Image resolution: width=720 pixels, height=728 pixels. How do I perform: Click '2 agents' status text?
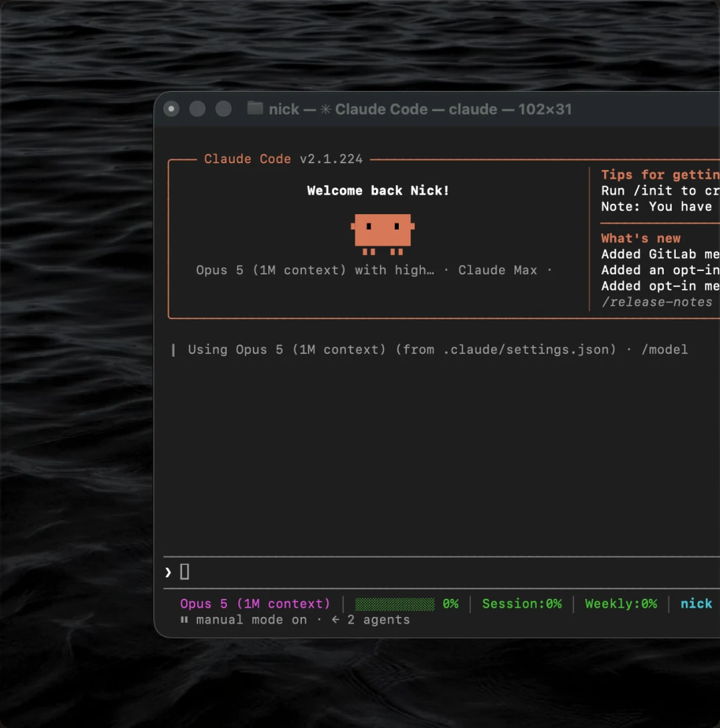click(x=378, y=620)
